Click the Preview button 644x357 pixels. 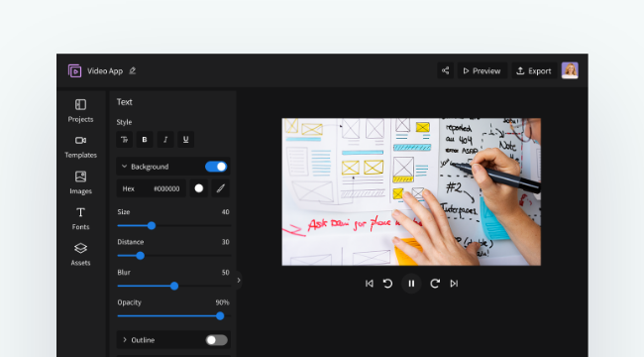point(483,70)
